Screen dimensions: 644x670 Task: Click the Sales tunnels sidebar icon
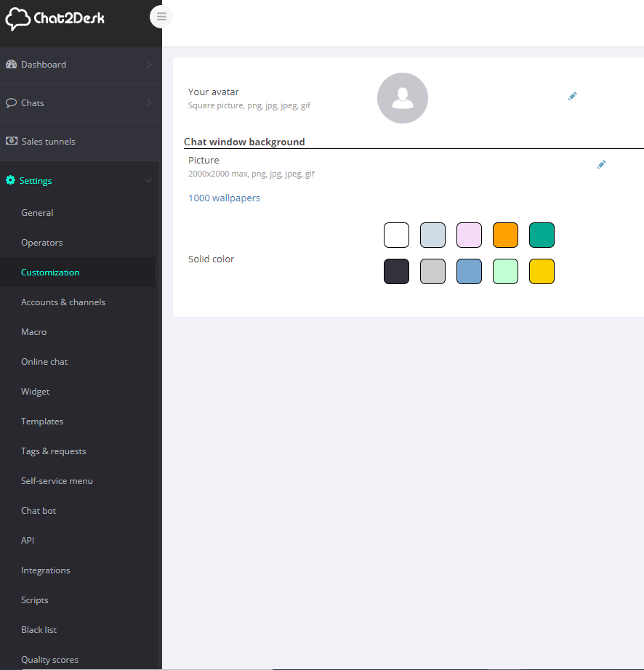[x=11, y=141]
